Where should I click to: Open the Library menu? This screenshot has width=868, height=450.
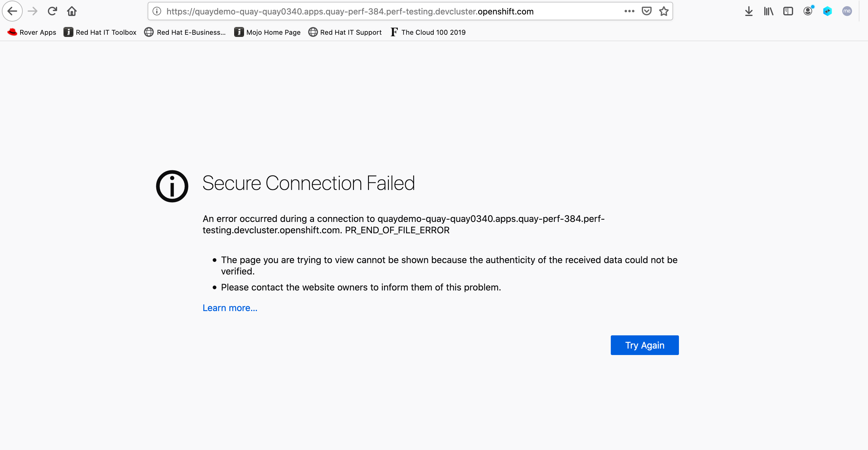click(769, 11)
